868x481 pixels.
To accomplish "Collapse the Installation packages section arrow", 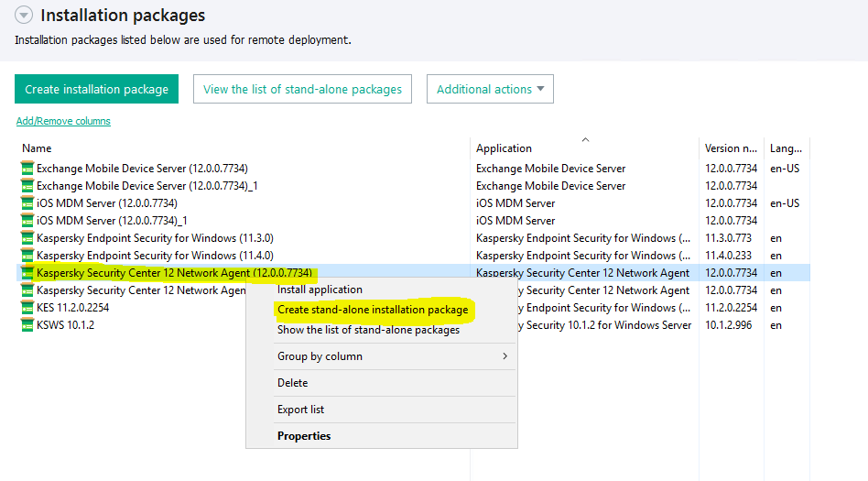I will (x=24, y=16).
